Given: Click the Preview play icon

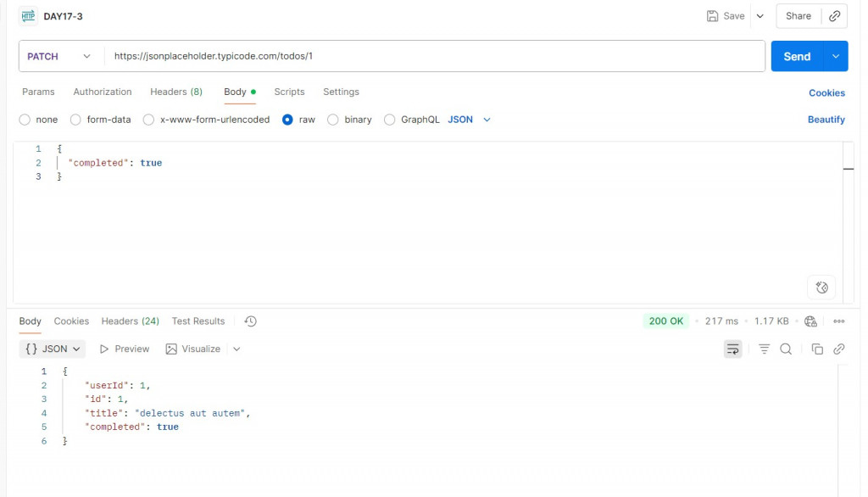Looking at the screenshot, I should pos(104,349).
